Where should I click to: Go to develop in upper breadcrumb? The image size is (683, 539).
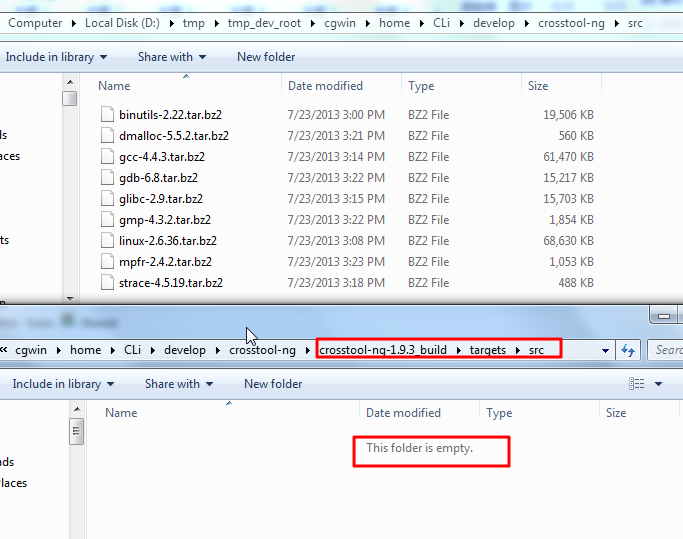point(494,23)
